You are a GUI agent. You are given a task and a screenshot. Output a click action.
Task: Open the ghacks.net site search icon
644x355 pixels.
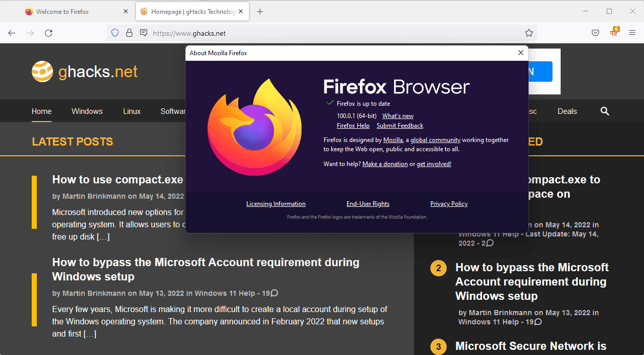tap(605, 111)
